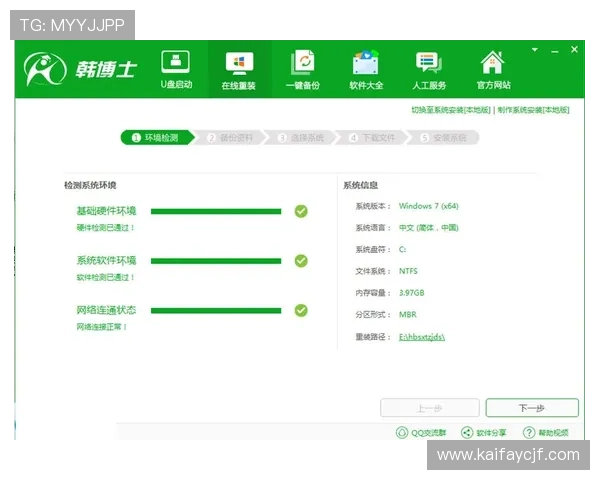Open the 一键备份 icon
Viewport: 600px width, 480px height.
coord(303,62)
